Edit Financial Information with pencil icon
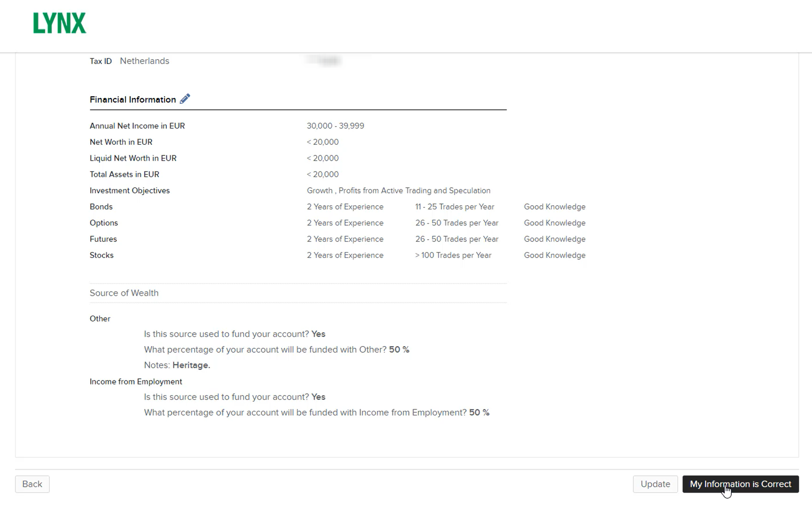The image size is (812, 505). tap(185, 99)
